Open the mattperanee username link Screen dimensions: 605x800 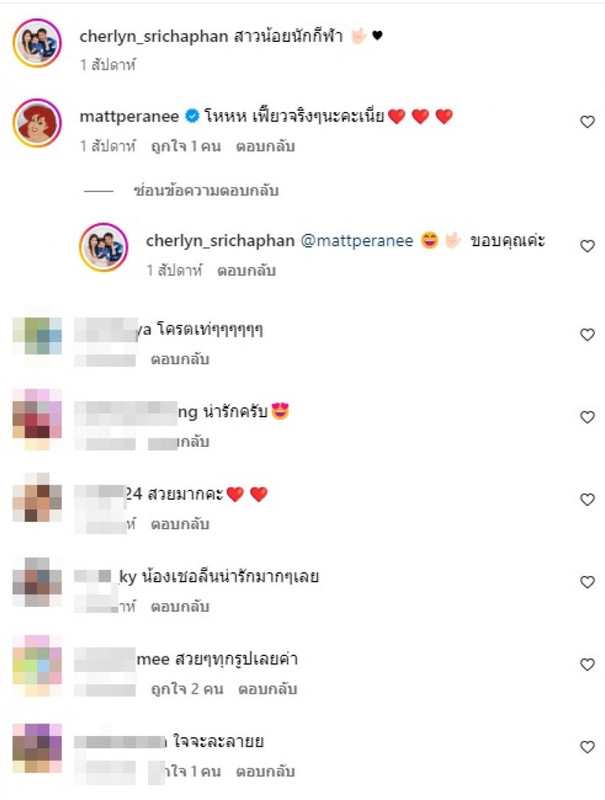coord(129,117)
